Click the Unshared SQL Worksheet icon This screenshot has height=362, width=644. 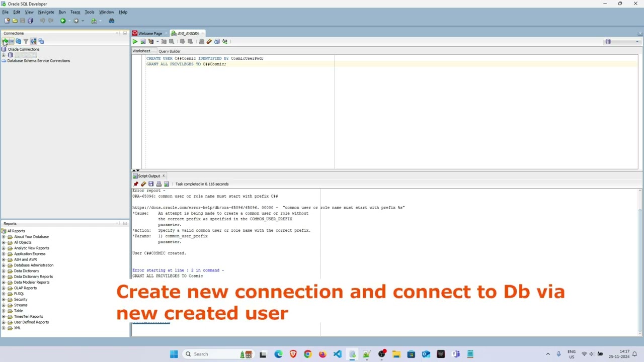[201, 41]
